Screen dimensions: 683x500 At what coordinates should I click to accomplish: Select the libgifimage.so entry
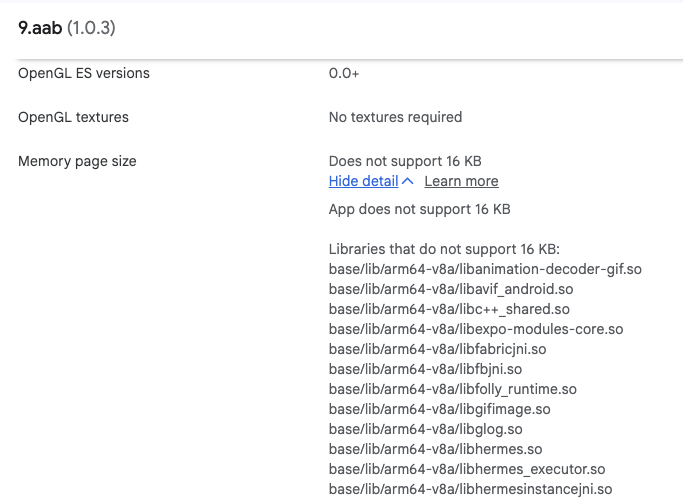(x=440, y=409)
